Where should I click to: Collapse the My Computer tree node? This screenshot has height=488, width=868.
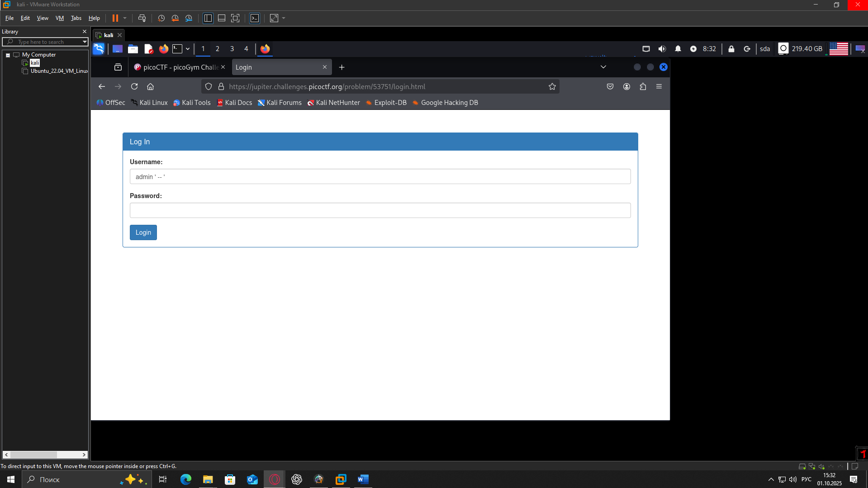pyautogui.click(x=8, y=55)
